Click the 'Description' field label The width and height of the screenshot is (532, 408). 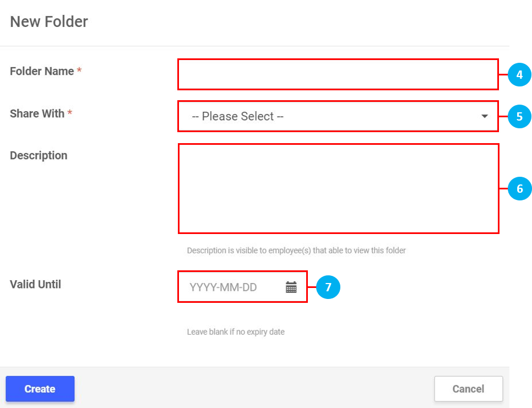pos(39,155)
